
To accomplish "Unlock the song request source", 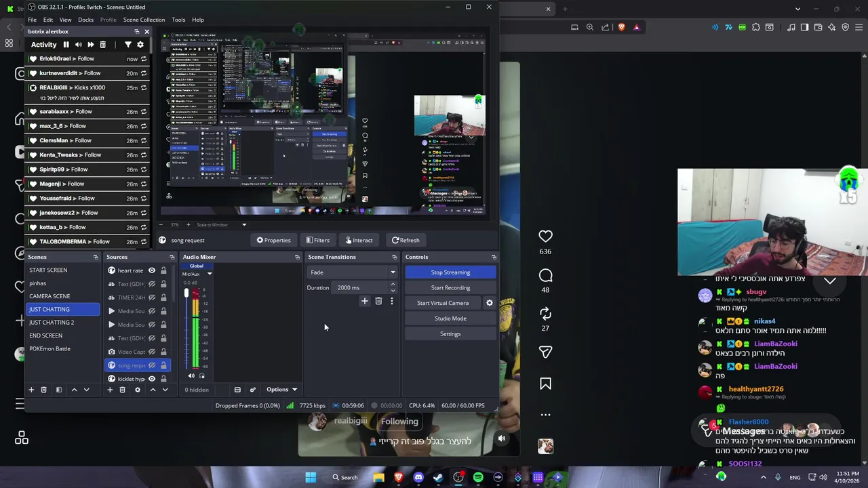I will (163, 365).
